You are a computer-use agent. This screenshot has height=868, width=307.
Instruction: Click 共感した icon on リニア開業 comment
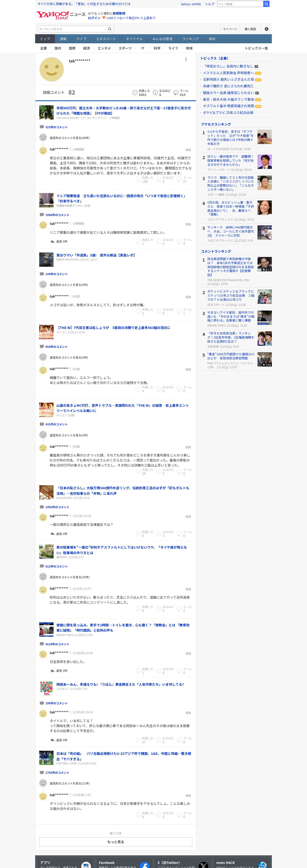pos(138,242)
